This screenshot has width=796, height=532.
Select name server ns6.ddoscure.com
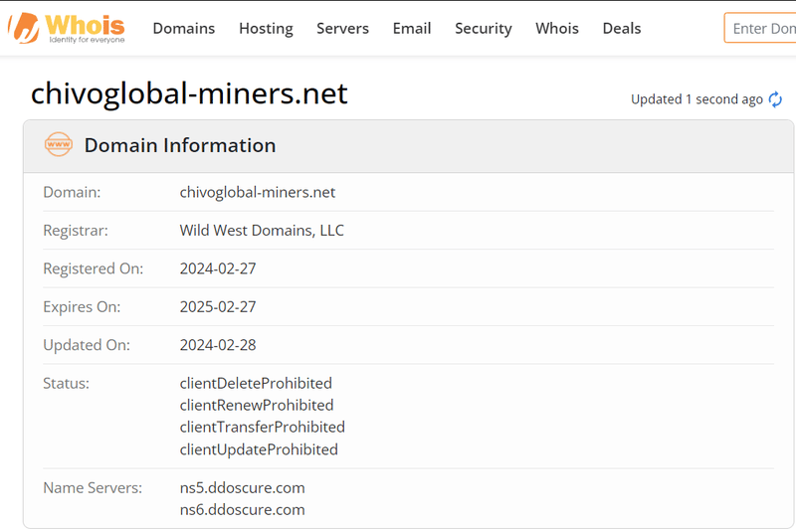click(242, 510)
